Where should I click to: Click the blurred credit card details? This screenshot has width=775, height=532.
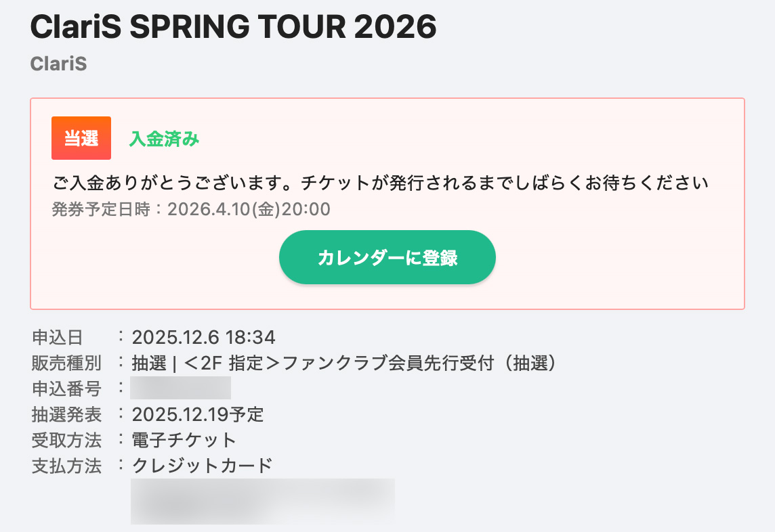pyautogui.click(x=262, y=501)
